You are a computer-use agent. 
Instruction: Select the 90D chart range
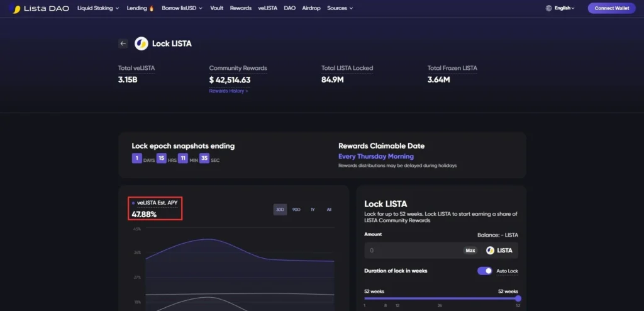296,210
